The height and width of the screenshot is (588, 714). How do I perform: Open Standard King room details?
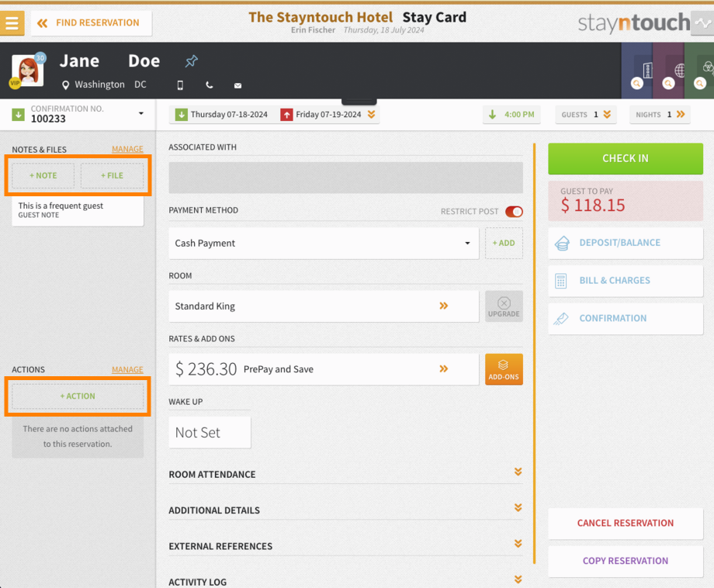324,306
